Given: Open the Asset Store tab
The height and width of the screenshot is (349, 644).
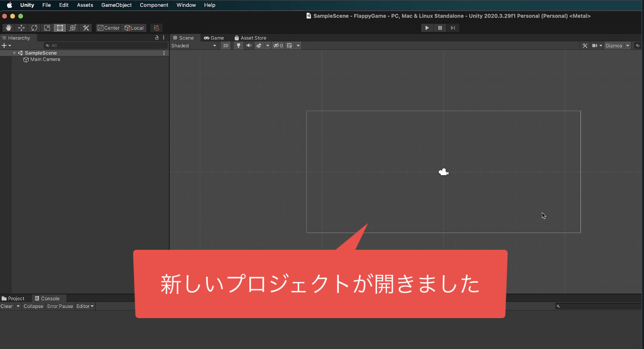Looking at the screenshot, I should [250, 38].
